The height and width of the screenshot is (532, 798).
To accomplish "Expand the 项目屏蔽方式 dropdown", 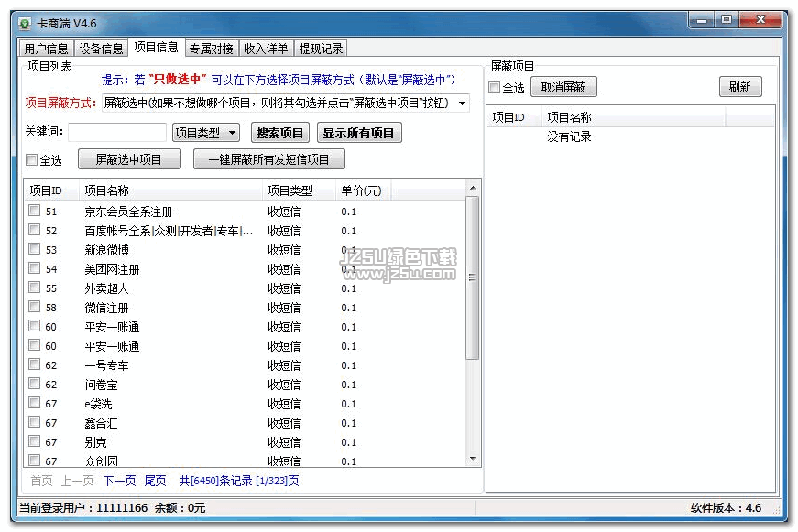I will (462, 103).
